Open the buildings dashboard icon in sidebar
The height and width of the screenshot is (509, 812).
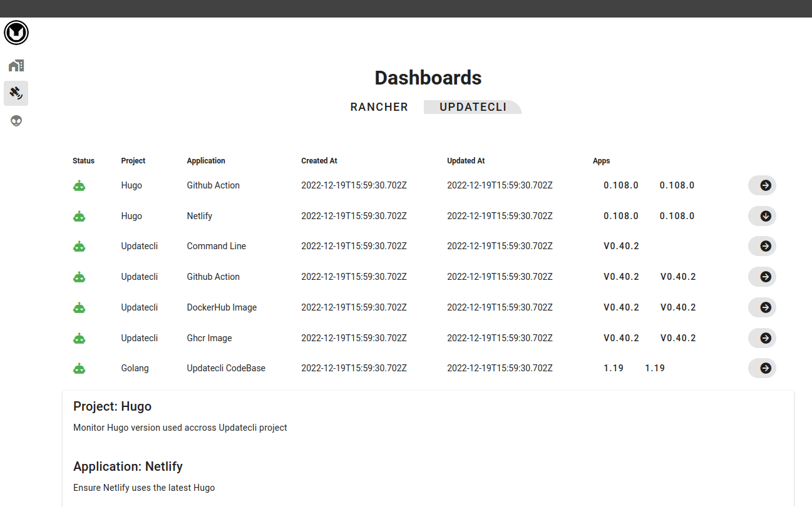pyautogui.click(x=16, y=65)
